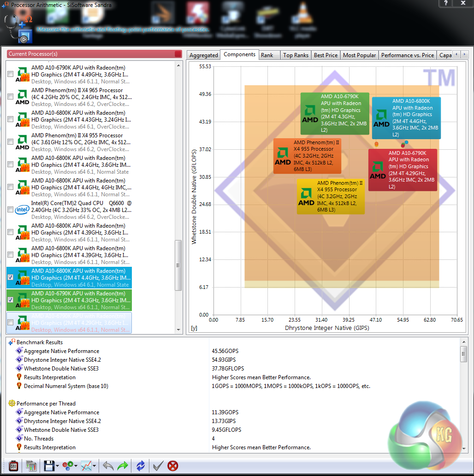The height and width of the screenshot is (476, 474).
Task: Click AMD logo of Phenom II X4 965 entry
Action: pos(22,97)
